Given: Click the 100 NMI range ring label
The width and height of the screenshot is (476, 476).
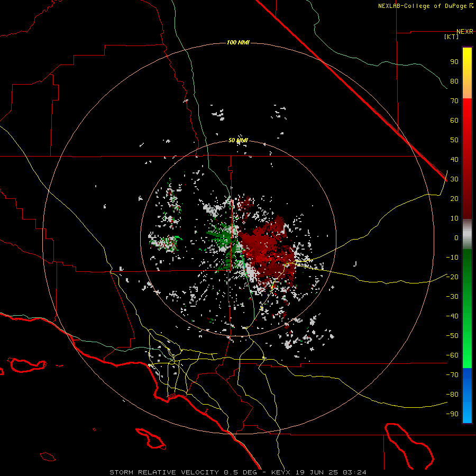Looking at the screenshot, I should [x=238, y=42].
